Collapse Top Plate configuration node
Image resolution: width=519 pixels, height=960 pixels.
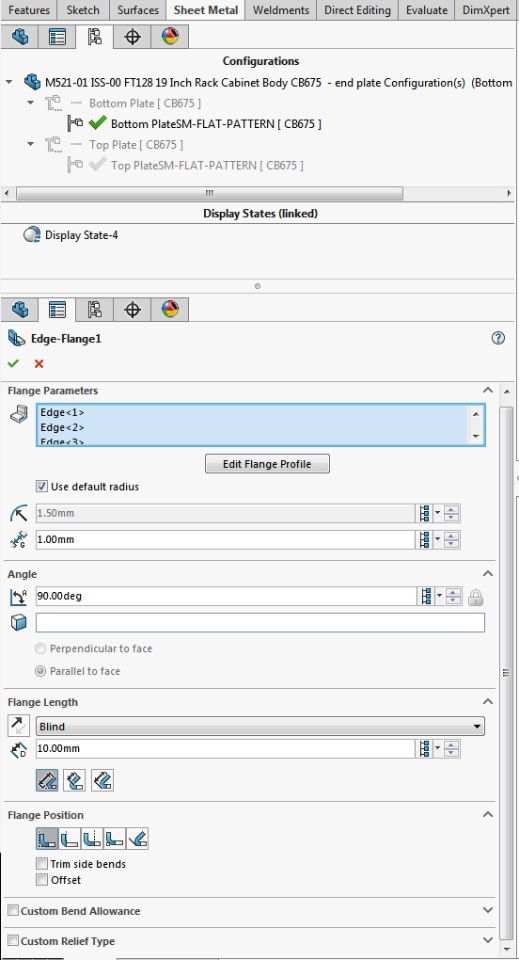coord(31,144)
